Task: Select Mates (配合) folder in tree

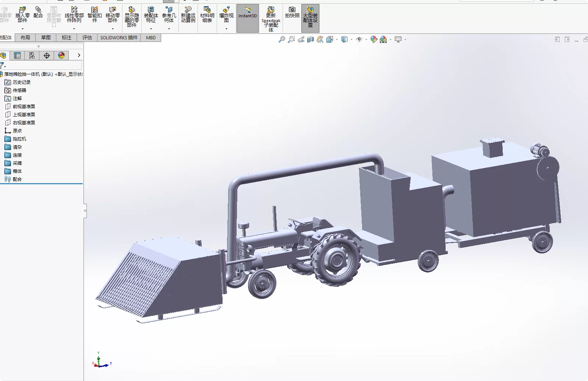Action: click(13, 179)
